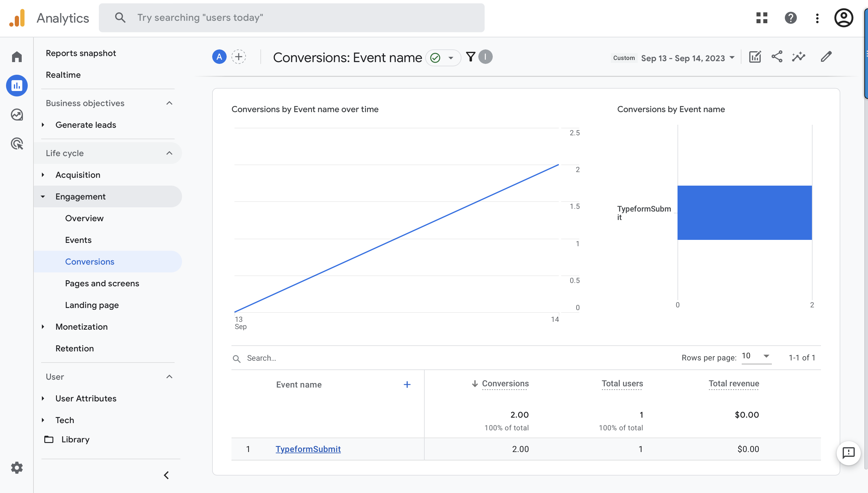Click the 'Conversions by Event name over time' title
This screenshot has height=493, width=868.
pos(305,109)
